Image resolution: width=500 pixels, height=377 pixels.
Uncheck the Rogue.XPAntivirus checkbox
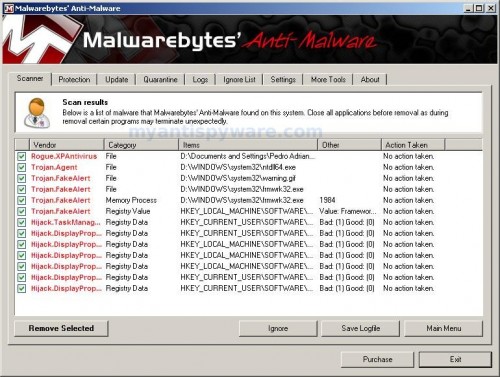pos(22,156)
